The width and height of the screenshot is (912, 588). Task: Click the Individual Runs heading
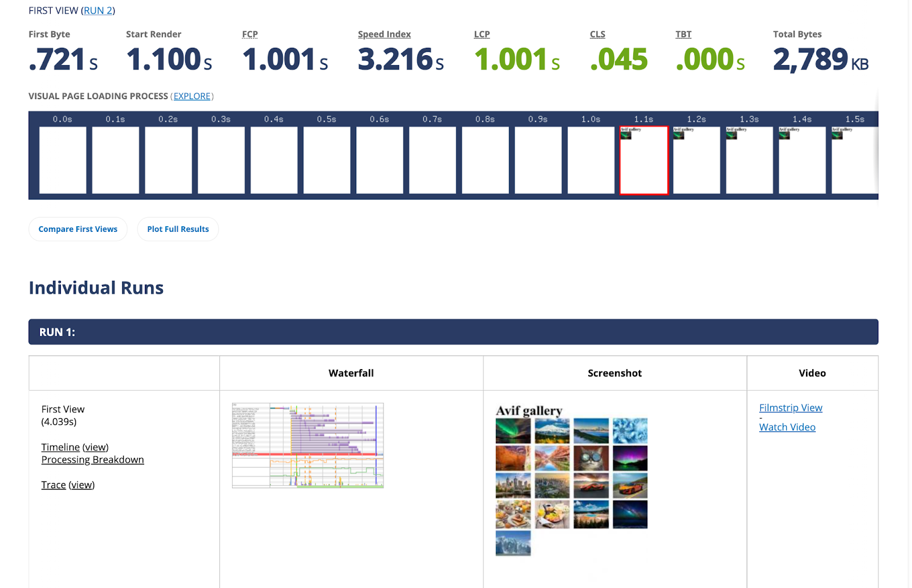96,288
